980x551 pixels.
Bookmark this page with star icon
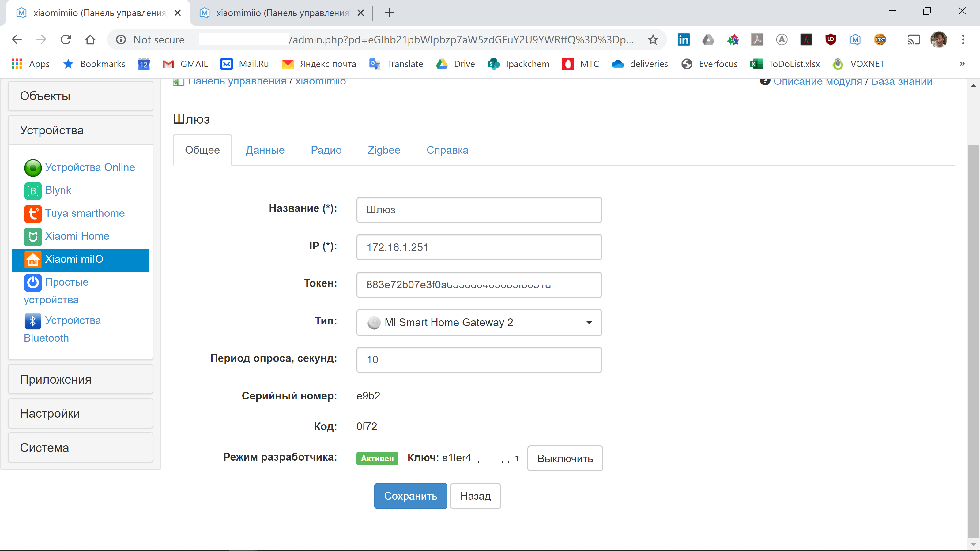point(653,39)
